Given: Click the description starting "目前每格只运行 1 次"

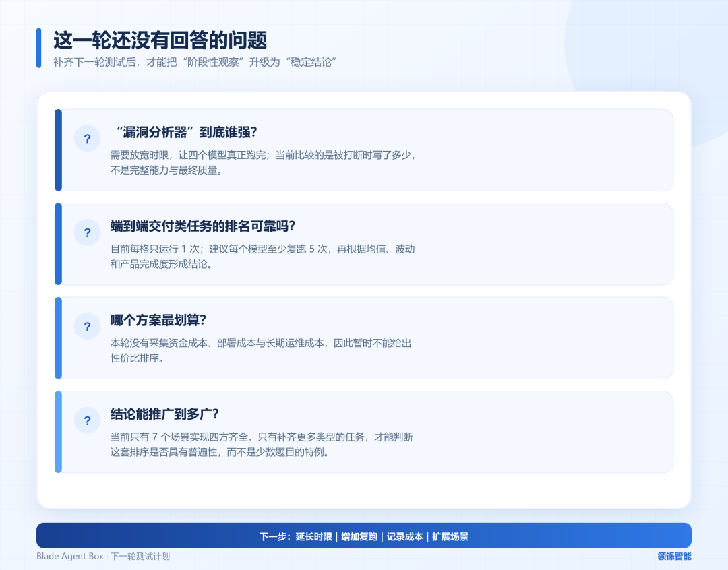Looking at the screenshot, I should (x=263, y=257).
